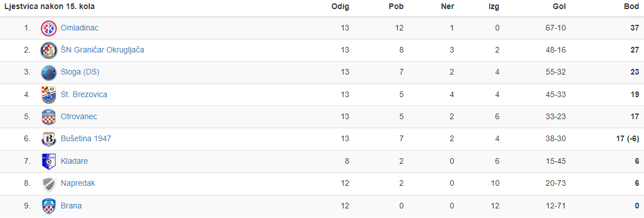This screenshot has height=218, width=644.
Task: Select the Napredak team link
Action: click(x=78, y=183)
